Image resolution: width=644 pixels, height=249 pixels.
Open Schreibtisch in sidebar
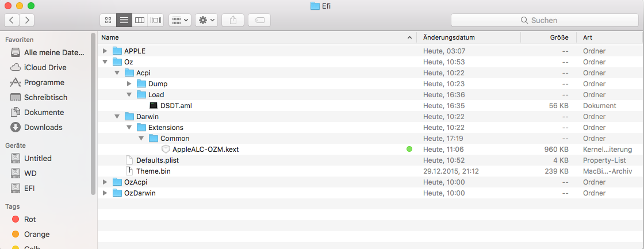[39, 97]
